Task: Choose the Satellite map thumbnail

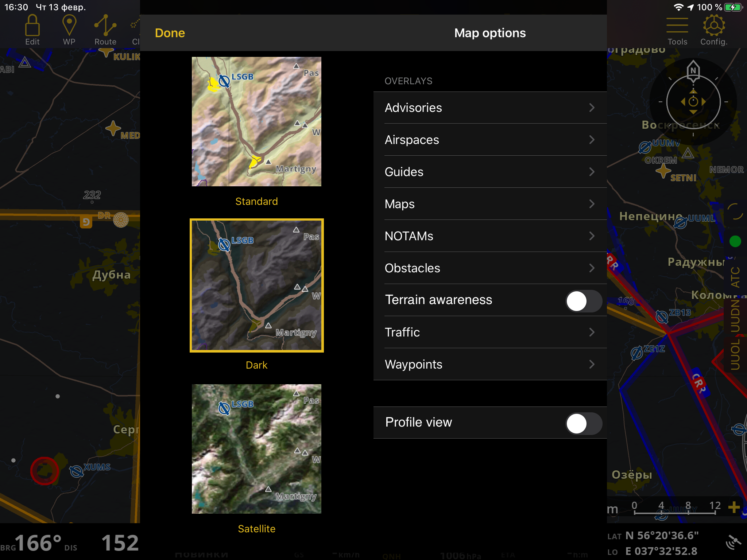Action: coord(256,449)
